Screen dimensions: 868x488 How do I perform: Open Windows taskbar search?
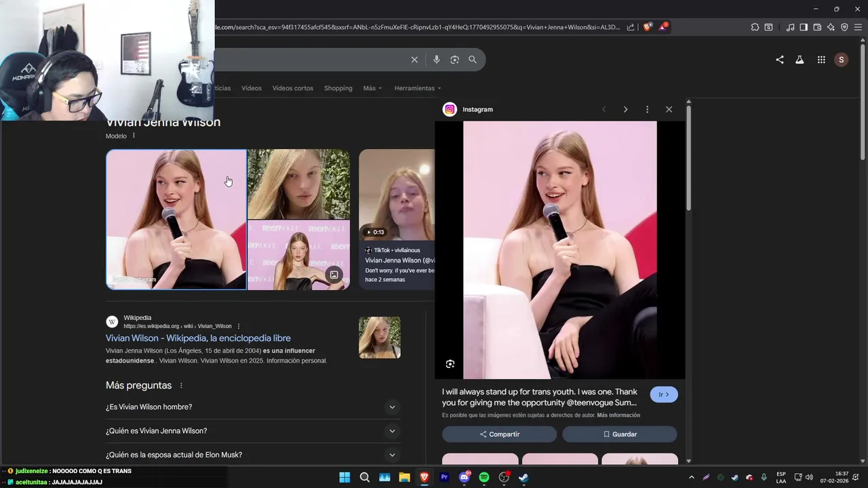364,477
